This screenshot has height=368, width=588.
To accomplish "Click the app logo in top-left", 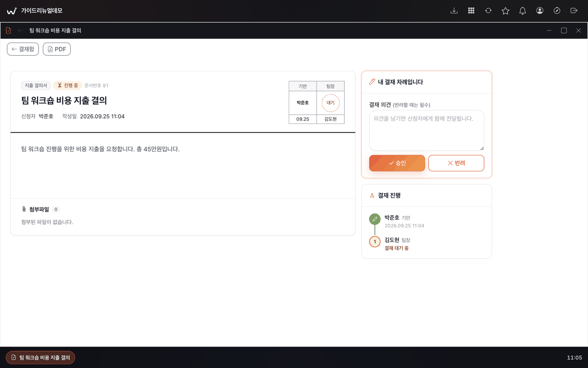I will (x=12, y=11).
